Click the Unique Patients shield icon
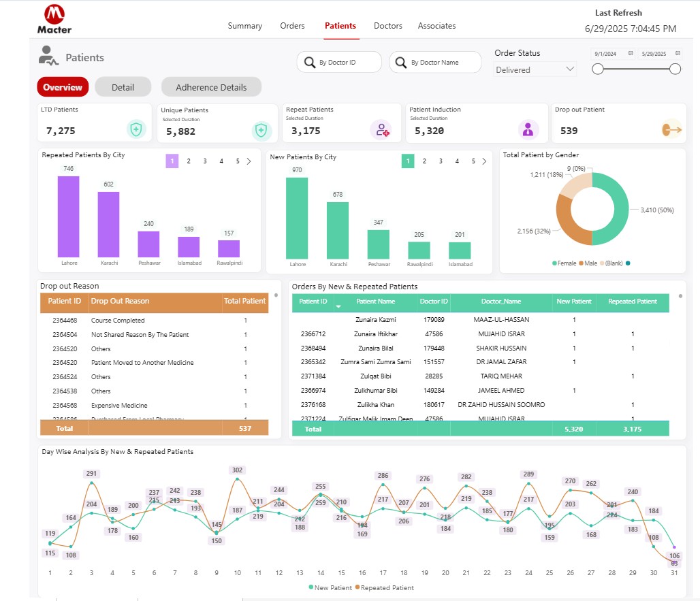The width and height of the screenshot is (700, 601). [261, 130]
